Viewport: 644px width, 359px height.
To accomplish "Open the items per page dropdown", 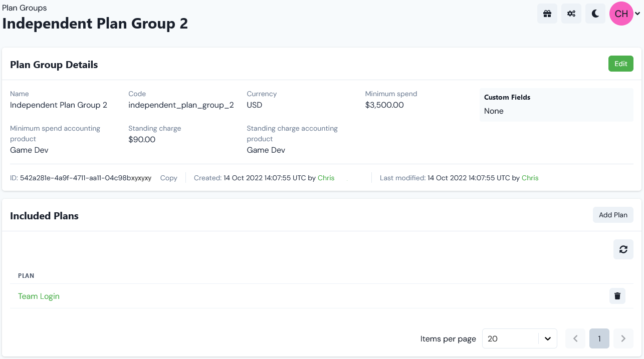I will pos(519,338).
